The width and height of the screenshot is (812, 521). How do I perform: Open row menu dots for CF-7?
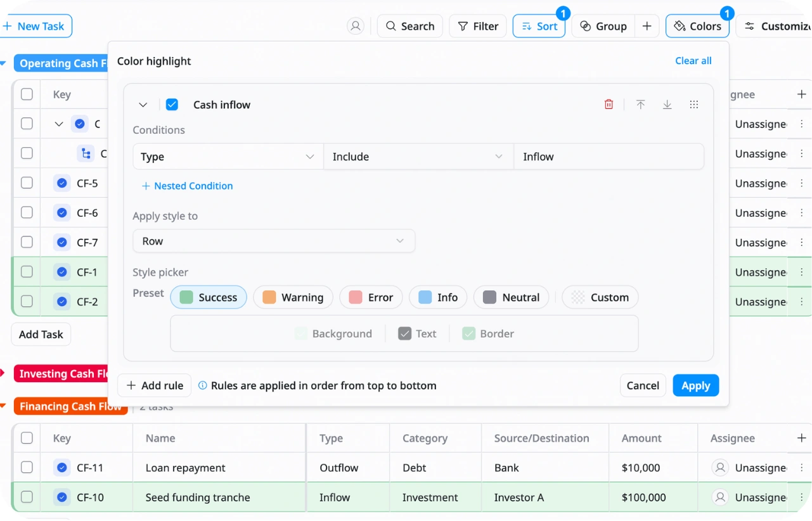(801, 242)
